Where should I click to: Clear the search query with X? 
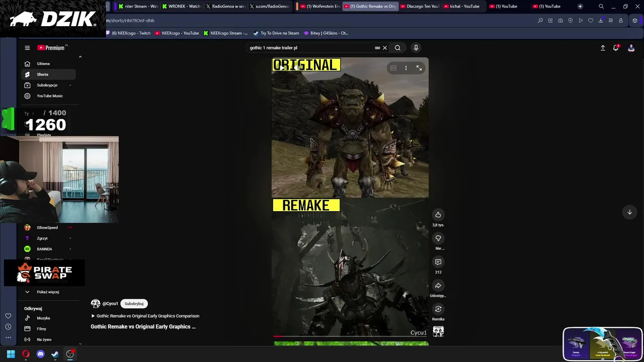385,48
